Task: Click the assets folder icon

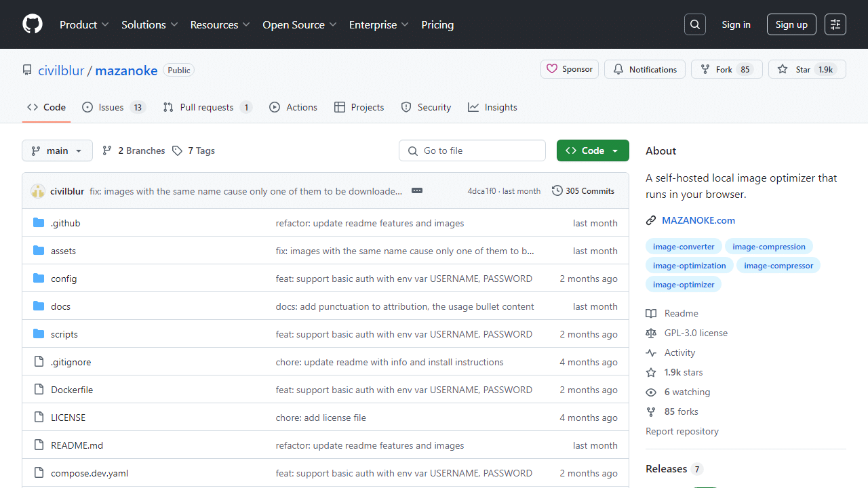Action: click(x=39, y=251)
